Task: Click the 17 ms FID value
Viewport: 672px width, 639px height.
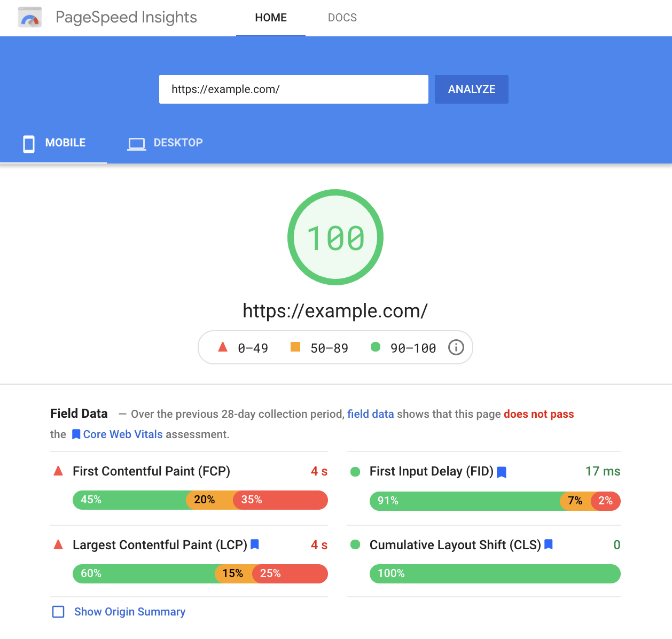Action: 603,471
